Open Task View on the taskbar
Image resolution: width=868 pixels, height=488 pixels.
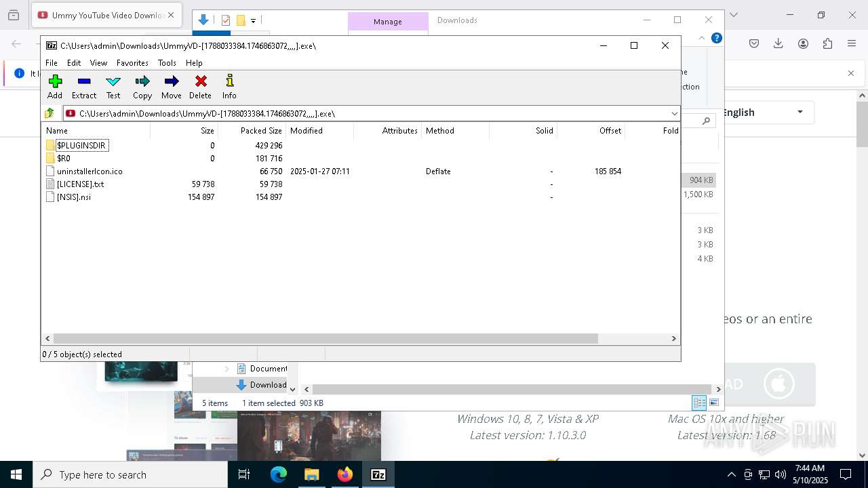pos(244,474)
